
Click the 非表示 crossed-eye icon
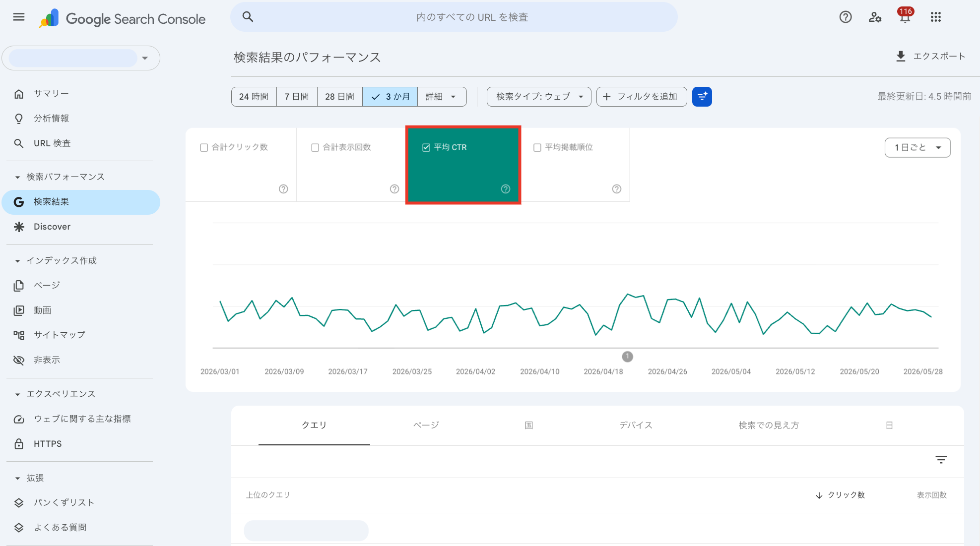[x=19, y=360]
